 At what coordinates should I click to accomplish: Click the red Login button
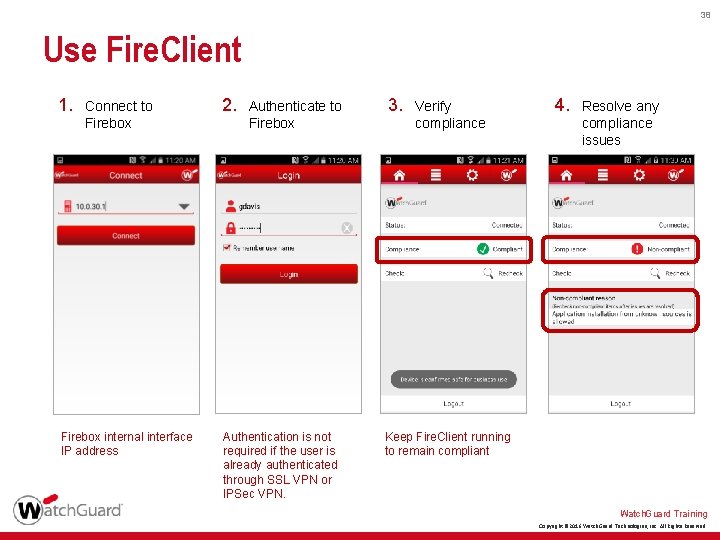click(x=288, y=274)
